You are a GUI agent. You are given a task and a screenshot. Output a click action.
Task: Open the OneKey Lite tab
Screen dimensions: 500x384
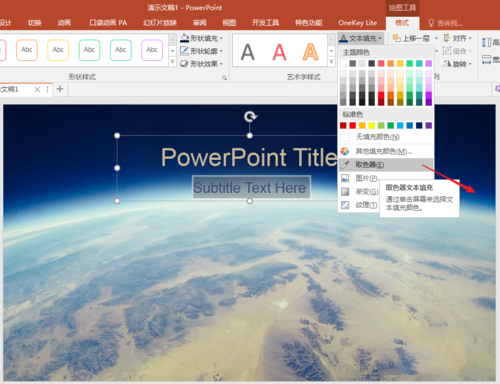tap(357, 23)
